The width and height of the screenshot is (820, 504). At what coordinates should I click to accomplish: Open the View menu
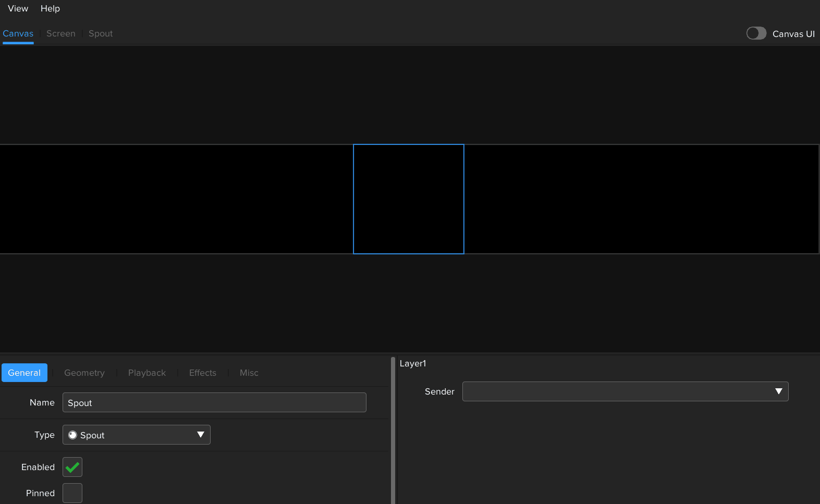click(18, 8)
